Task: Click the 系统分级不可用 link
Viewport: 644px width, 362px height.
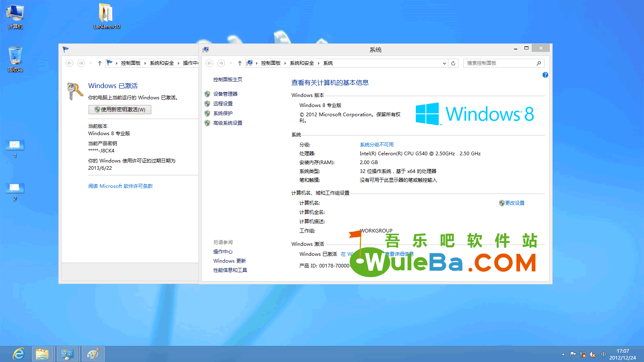Action: point(377,144)
